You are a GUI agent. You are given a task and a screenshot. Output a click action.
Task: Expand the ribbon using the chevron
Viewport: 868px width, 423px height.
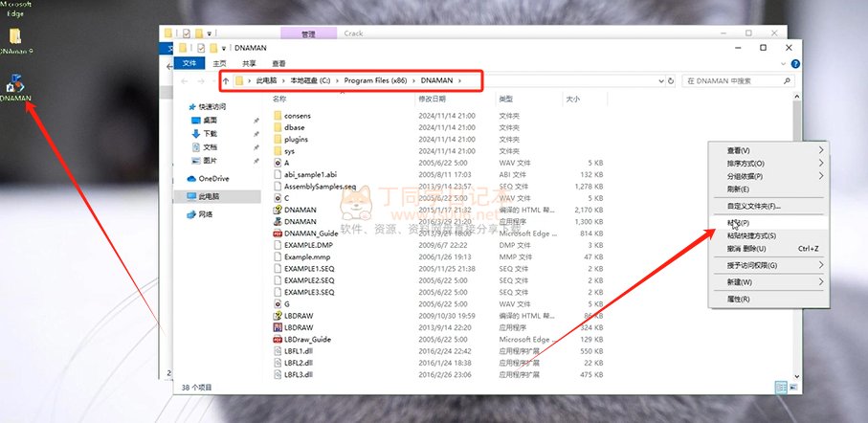click(x=783, y=64)
